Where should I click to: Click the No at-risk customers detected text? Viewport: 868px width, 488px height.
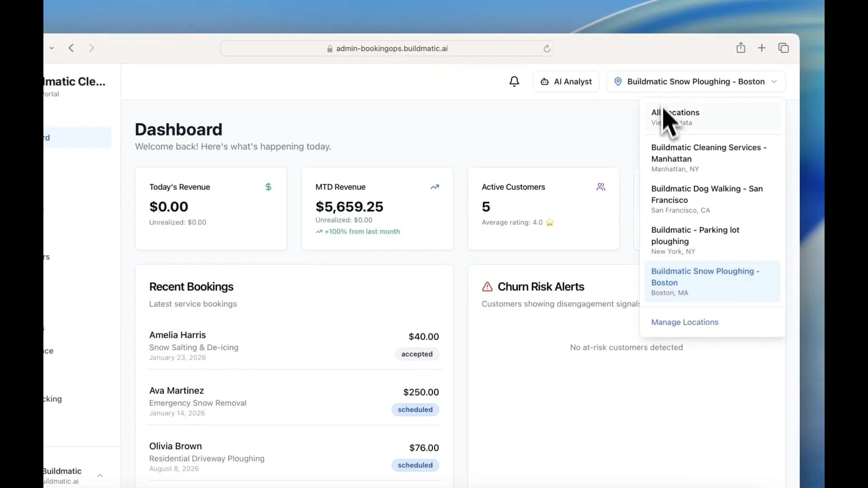pyautogui.click(x=626, y=347)
